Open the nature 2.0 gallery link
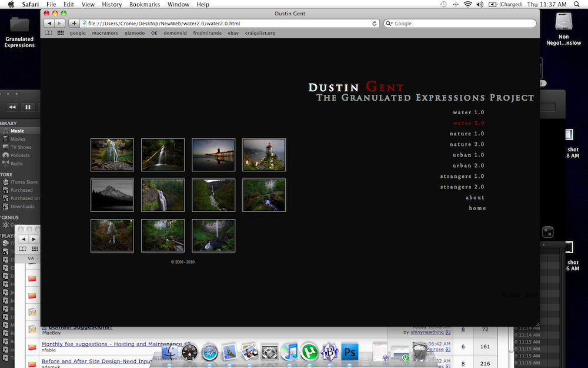This screenshot has width=588, height=368. 467,144
